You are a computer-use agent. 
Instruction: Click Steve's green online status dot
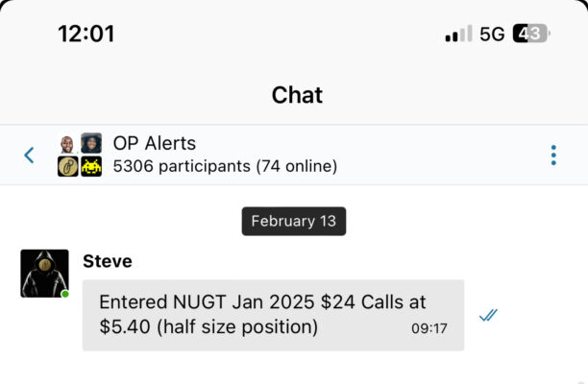click(65, 294)
